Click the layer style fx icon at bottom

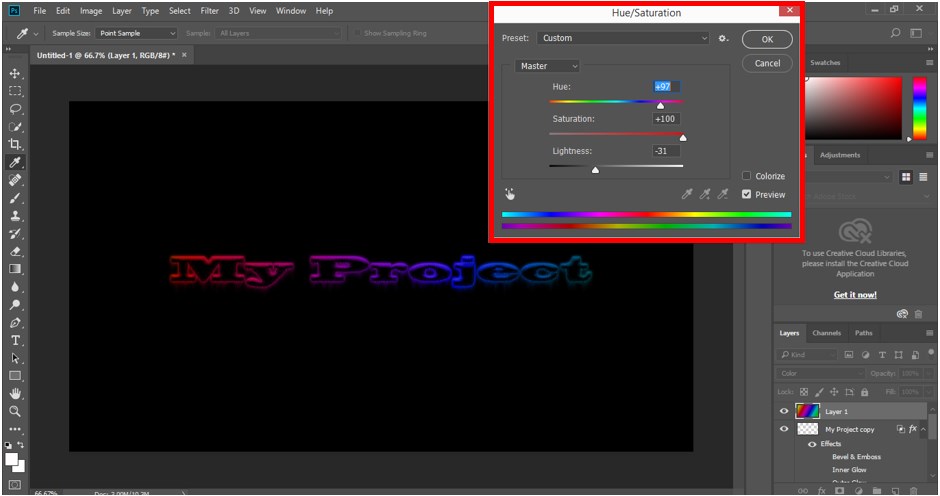822,491
